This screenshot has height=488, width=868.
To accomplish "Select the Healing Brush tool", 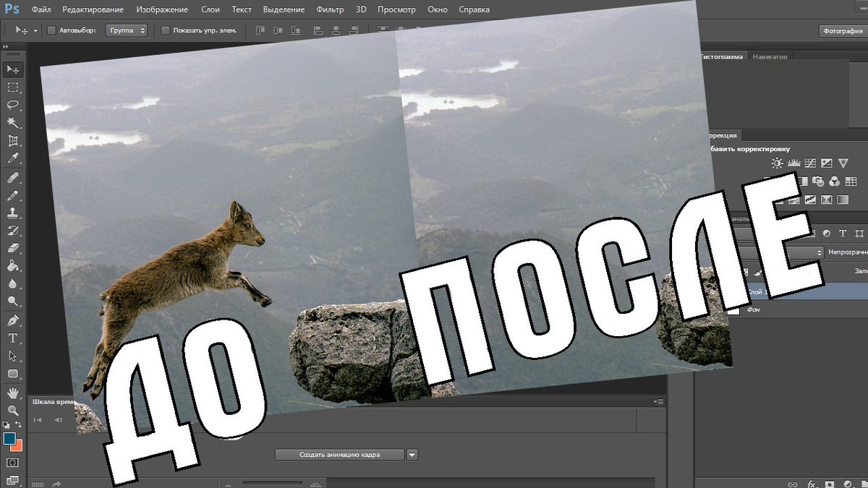I will tap(13, 178).
